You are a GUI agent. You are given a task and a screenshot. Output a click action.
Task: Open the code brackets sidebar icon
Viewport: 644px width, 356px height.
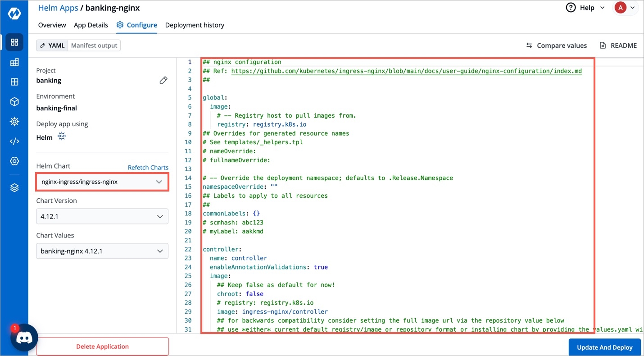14,141
